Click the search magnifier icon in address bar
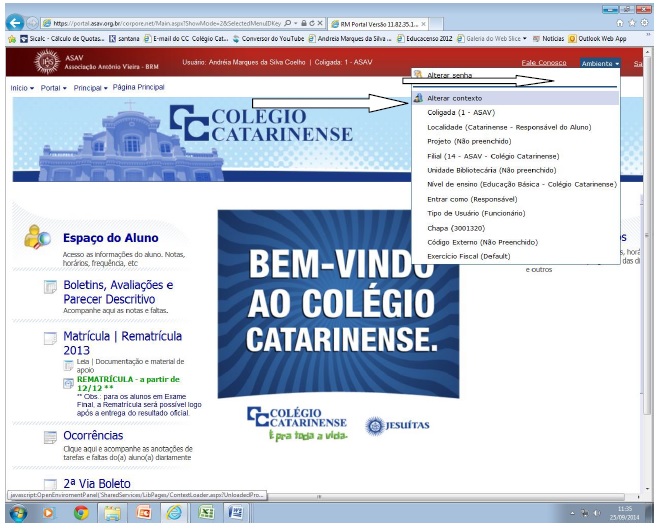659x530 pixels. 287,23
